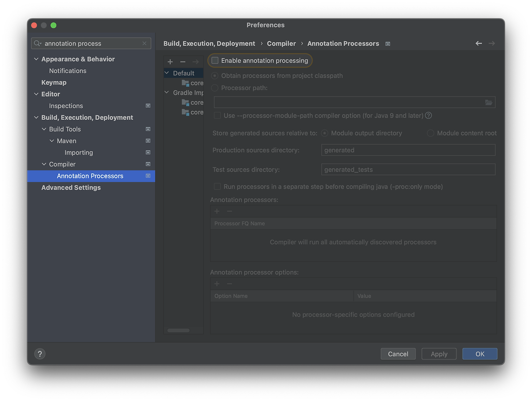
Task: Click the project-level icon beside breadcrumb title
Action: (388, 44)
